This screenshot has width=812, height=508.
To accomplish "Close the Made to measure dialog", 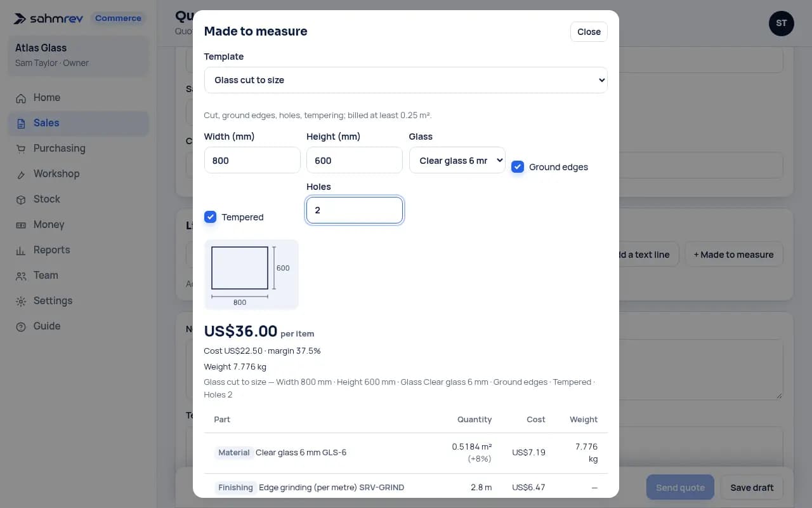I will (x=589, y=32).
